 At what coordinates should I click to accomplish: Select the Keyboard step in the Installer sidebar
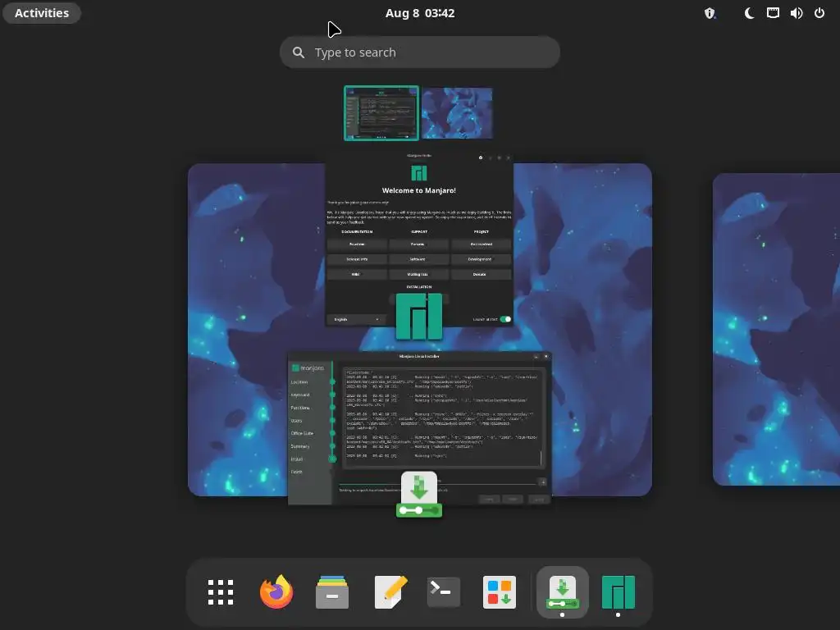pyautogui.click(x=300, y=395)
